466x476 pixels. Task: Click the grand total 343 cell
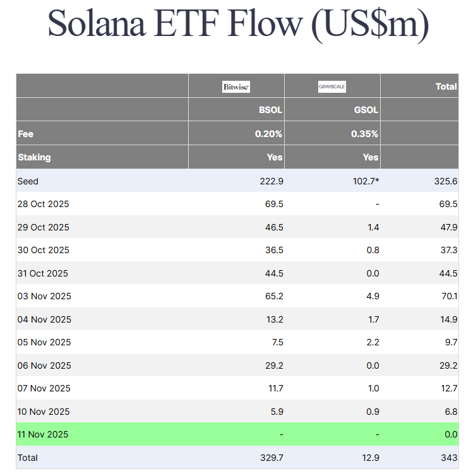[450, 458]
